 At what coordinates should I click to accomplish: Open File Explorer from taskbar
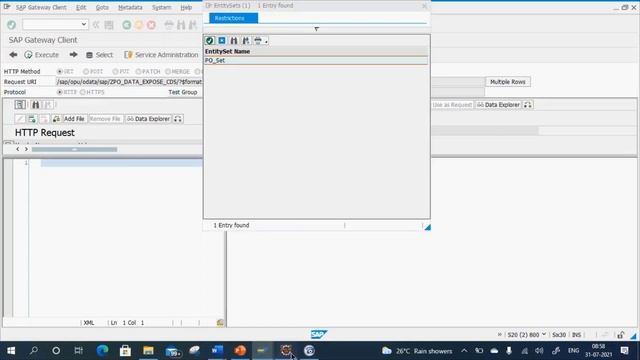click(148, 351)
